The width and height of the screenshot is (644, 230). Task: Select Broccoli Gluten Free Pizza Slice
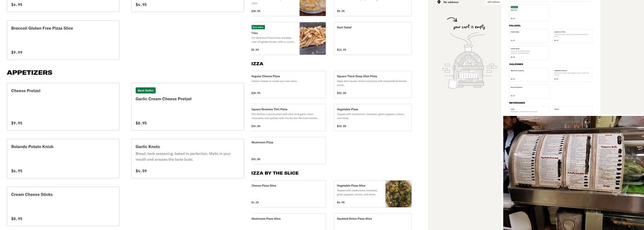pos(63,40)
